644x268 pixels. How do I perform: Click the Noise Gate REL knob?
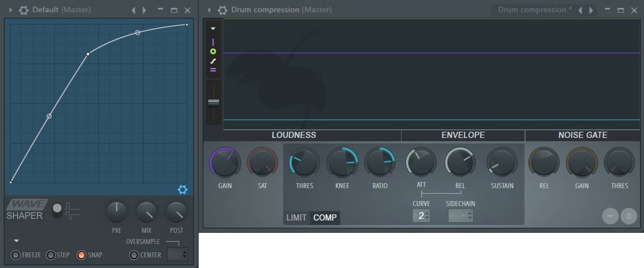pos(544,162)
